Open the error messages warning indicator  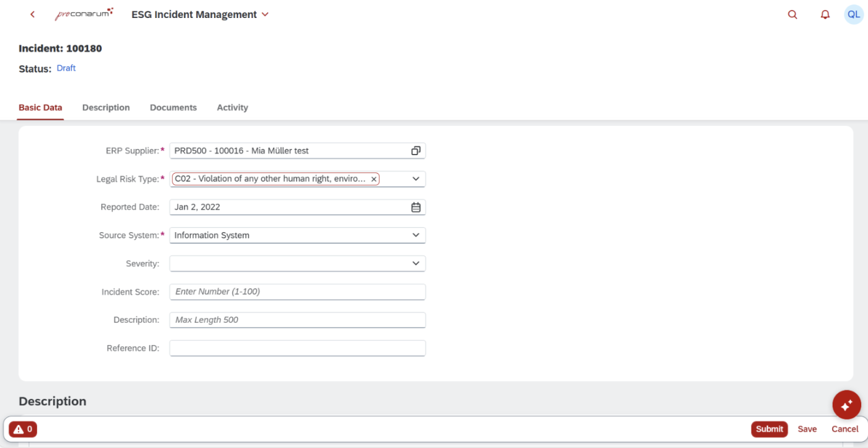pyautogui.click(x=23, y=429)
